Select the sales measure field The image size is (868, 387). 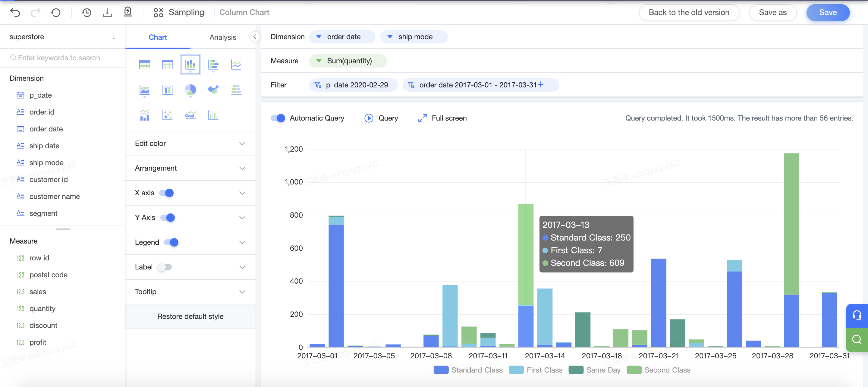[x=37, y=291]
